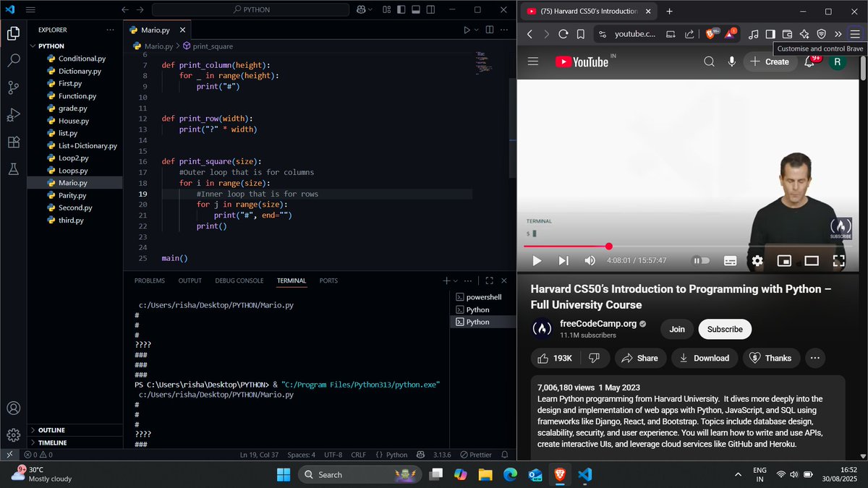Image resolution: width=868 pixels, height=488 pixels.
Task: Click the new terminal plus icon
Action: 446,281
